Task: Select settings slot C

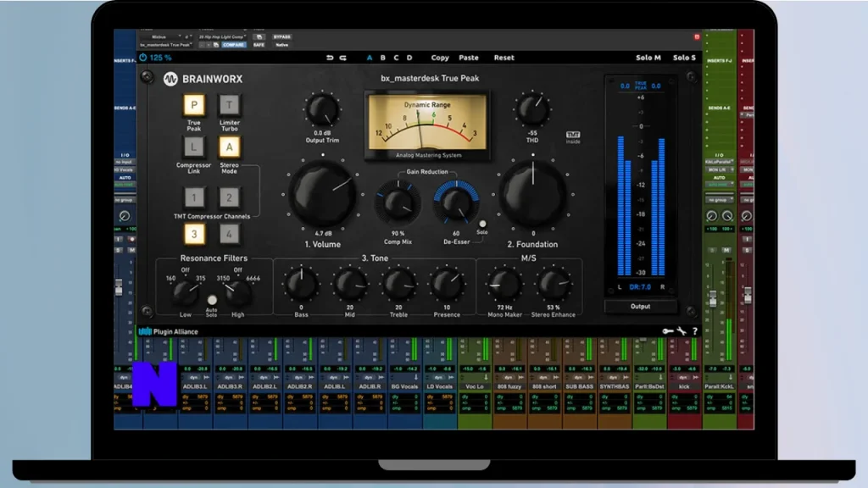Action: click(396, 58)
